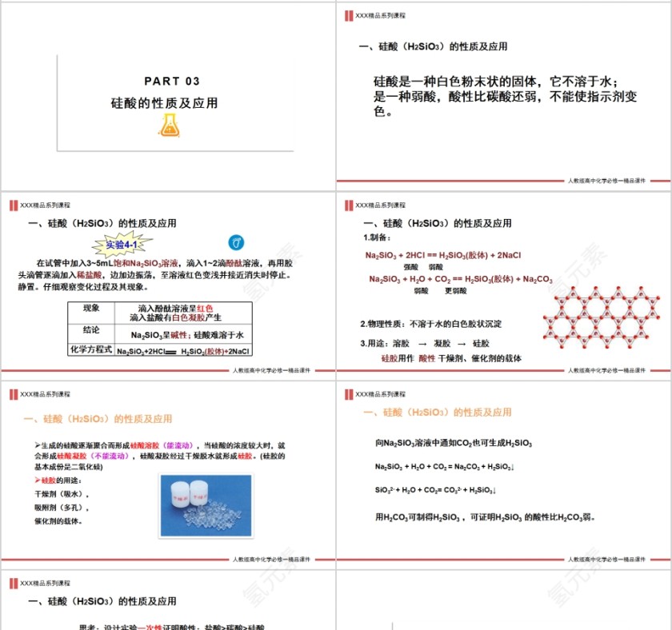This screenshot has height=630, width=672.
Task: Click the 实验4-1 starburst badge
Action: click(x=120, y=244)
